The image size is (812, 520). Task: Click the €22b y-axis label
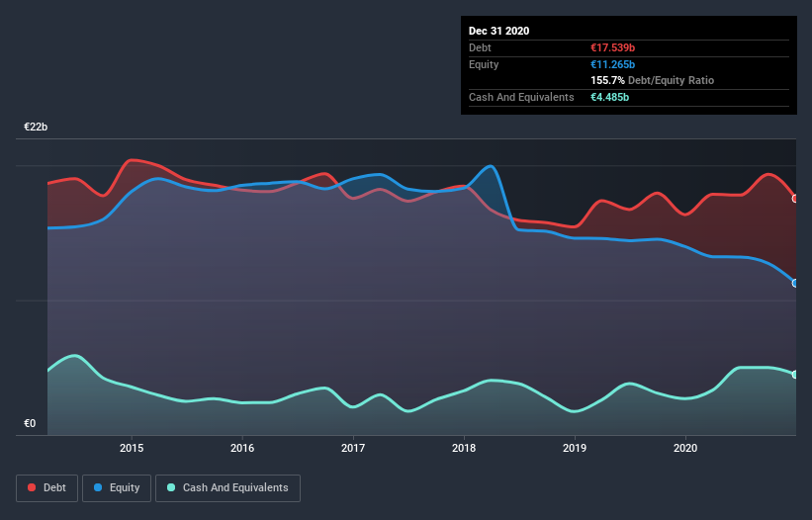[x=36, y=127]
